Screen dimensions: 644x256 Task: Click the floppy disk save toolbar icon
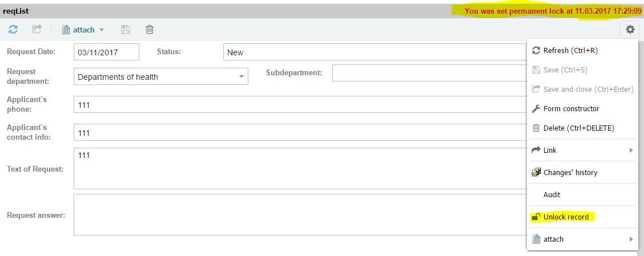pos(126,30)
